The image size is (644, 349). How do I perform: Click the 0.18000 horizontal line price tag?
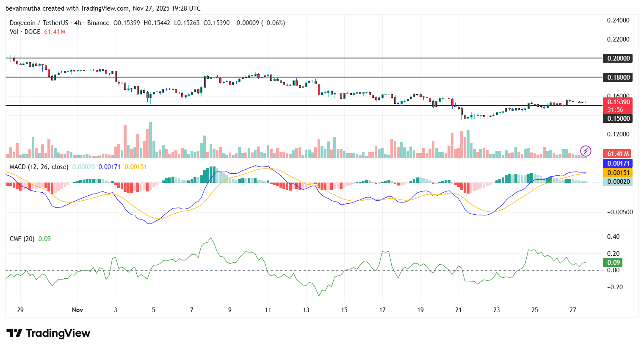pyautogui.click(x=618, y=78)
